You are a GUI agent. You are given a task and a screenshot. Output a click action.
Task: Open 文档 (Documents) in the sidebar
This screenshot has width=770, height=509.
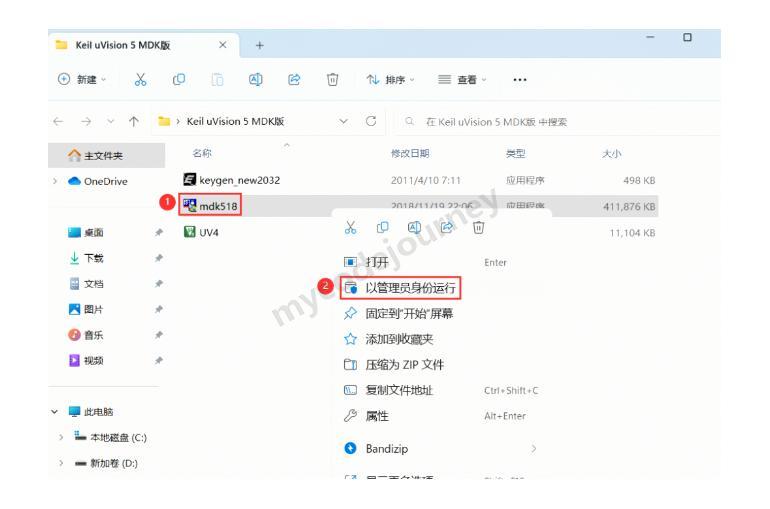coord(93,284)
